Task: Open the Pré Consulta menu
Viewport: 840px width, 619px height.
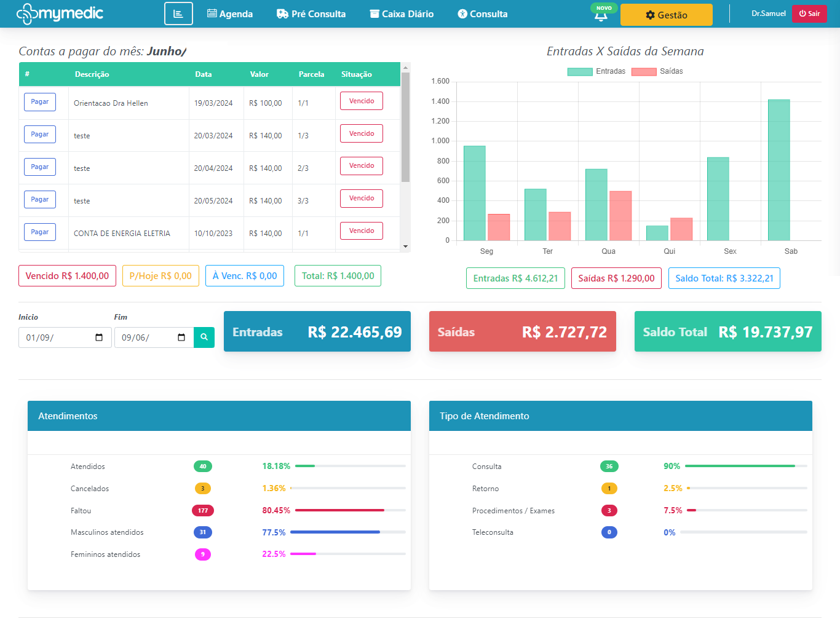Action: 311,14
